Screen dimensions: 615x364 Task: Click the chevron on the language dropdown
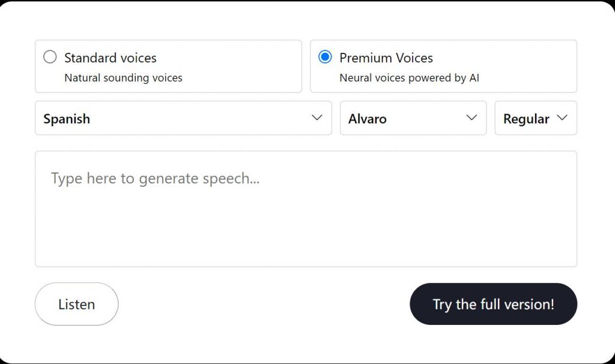317,118
